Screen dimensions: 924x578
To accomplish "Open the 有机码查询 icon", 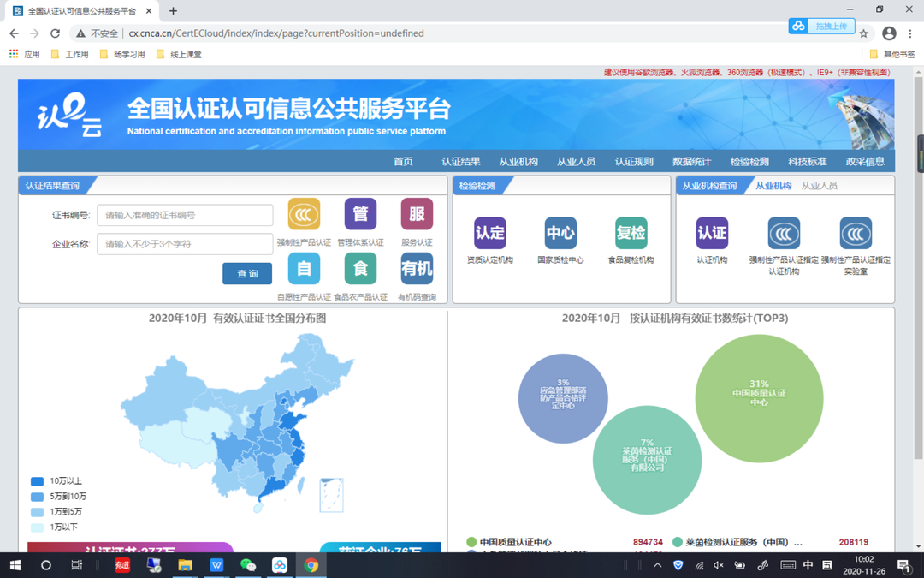I will click(x=418, y=268).
